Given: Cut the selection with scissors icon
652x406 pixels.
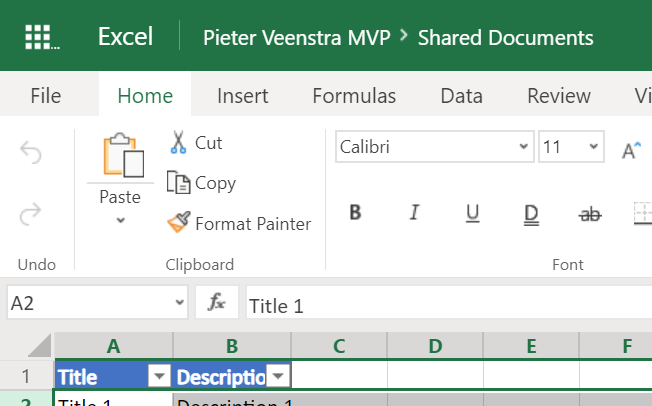Looking at the screenshot, I should [178, 143].
